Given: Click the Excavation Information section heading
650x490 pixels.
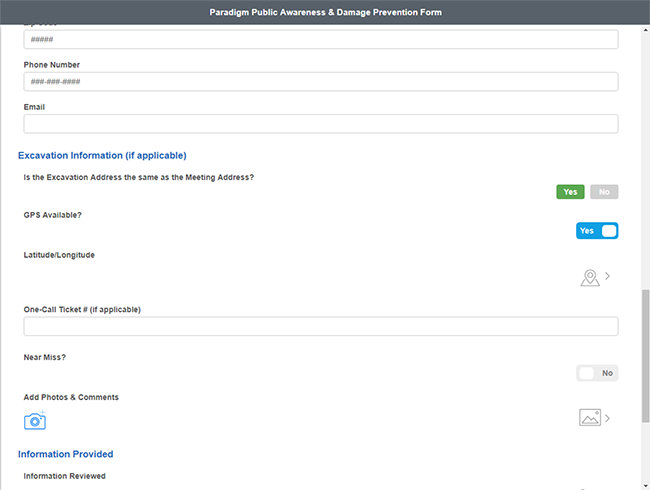Looking at the screenshot, I should pos(102,155).
